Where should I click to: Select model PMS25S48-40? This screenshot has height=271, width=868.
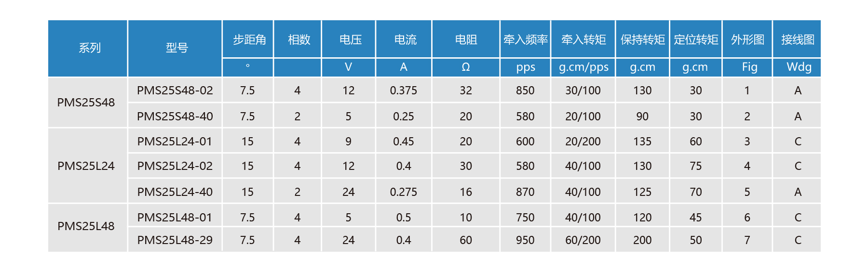click(x=175, y=116)
